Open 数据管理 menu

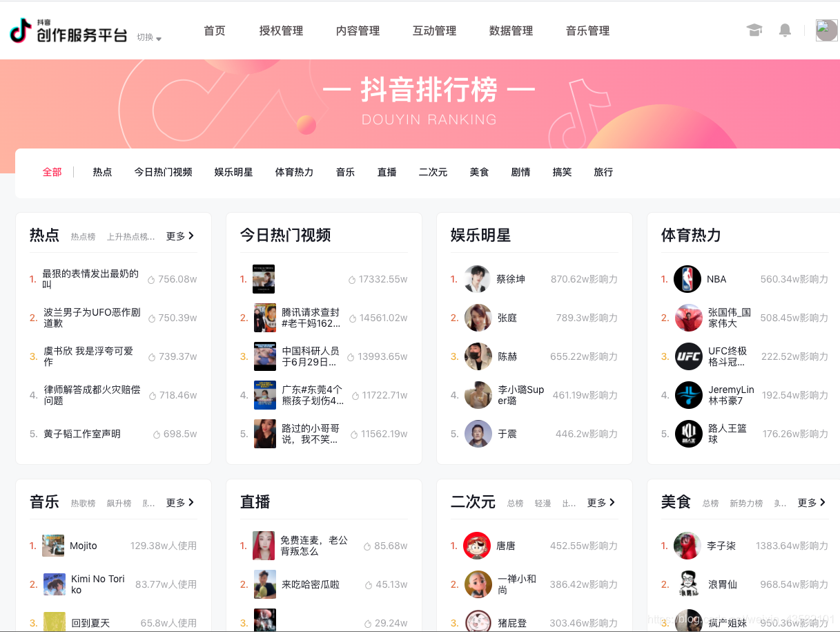(x=511, y=30)
